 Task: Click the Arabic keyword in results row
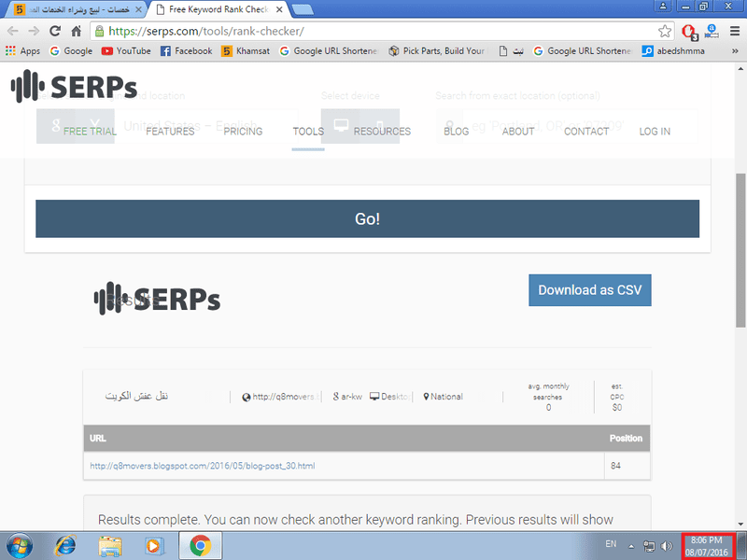136,396
